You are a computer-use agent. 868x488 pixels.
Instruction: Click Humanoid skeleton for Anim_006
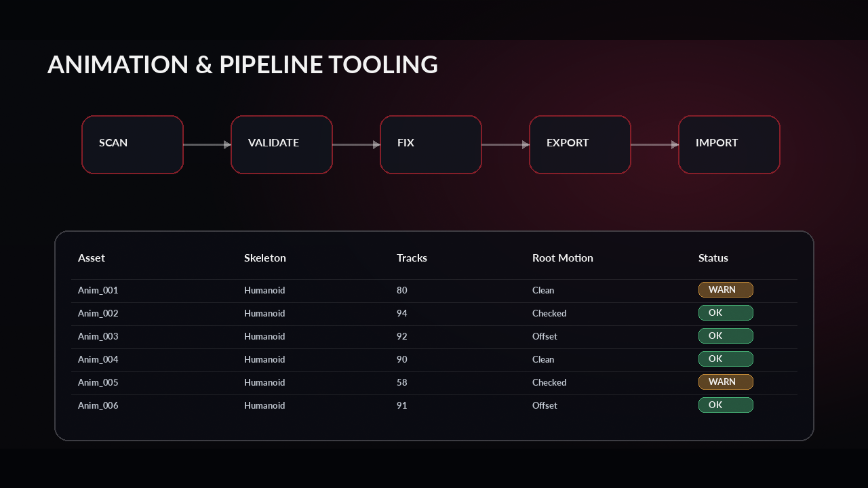coord(264,405)
